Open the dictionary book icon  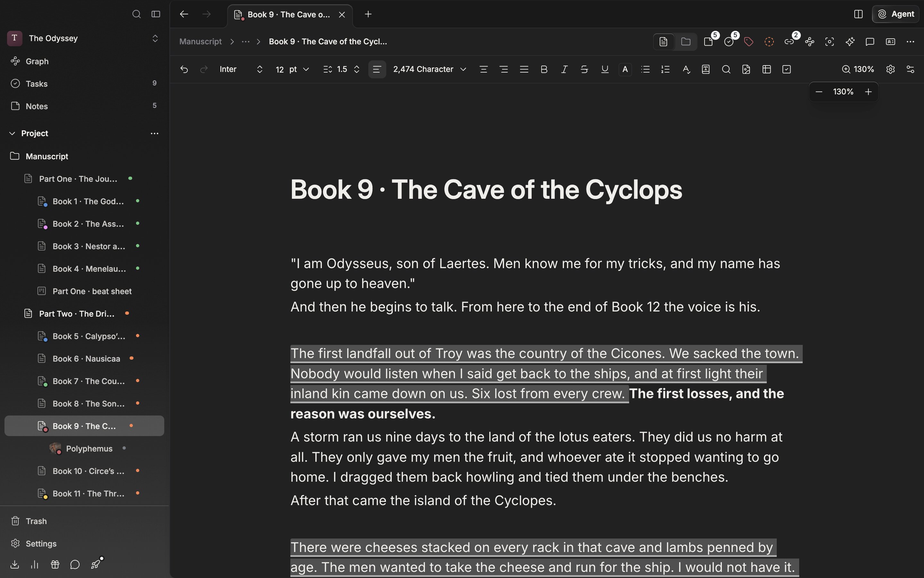706,69
